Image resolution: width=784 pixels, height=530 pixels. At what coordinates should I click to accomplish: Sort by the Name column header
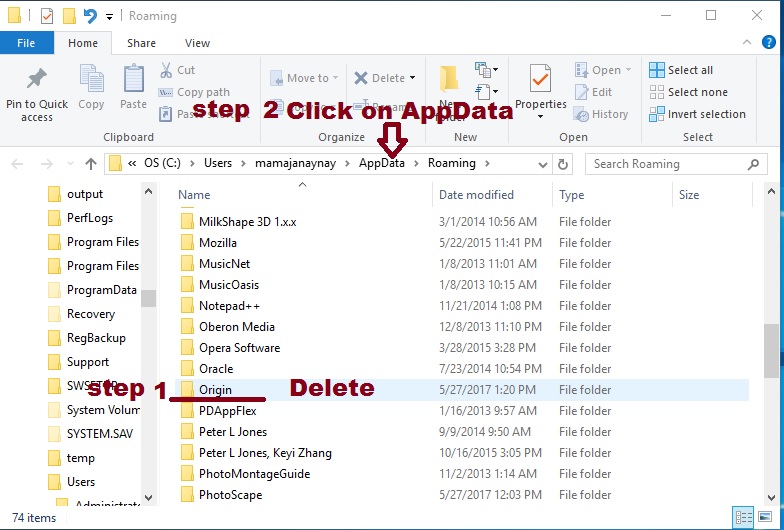click(194, 195)
